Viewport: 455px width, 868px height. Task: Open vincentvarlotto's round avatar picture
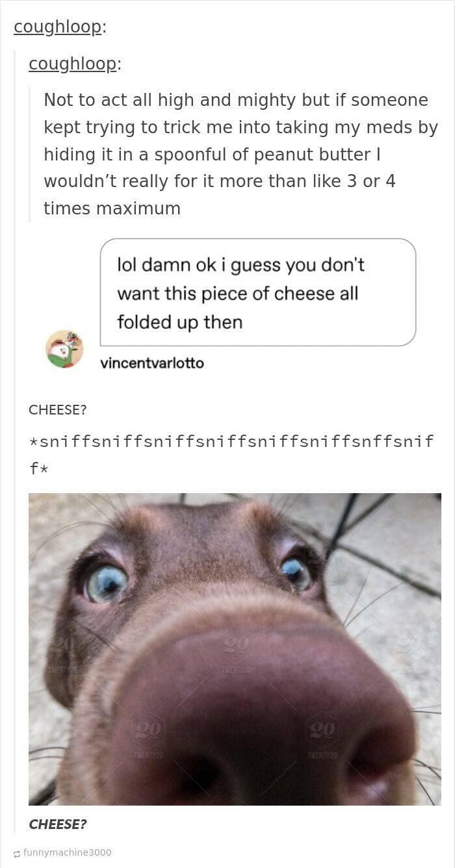(64, 349)
